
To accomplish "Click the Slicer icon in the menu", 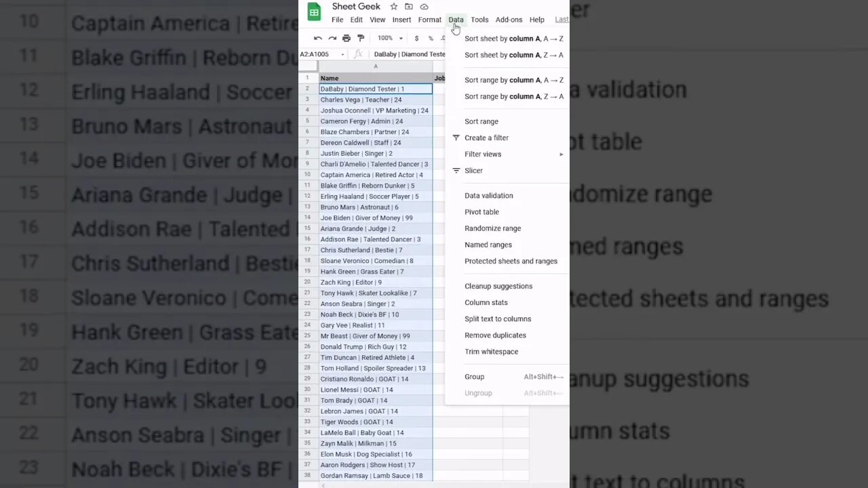I will (x=456, y=170).
